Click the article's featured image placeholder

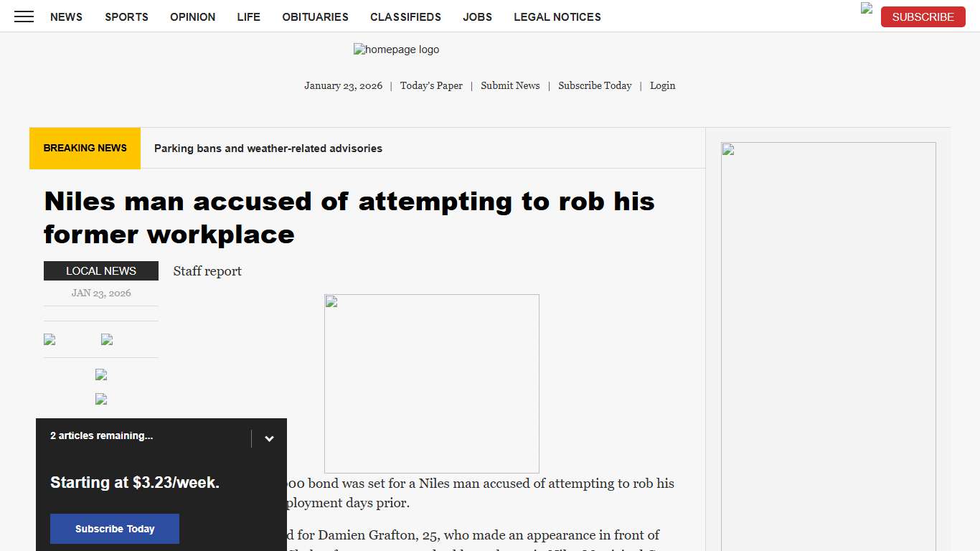[431, 383]
